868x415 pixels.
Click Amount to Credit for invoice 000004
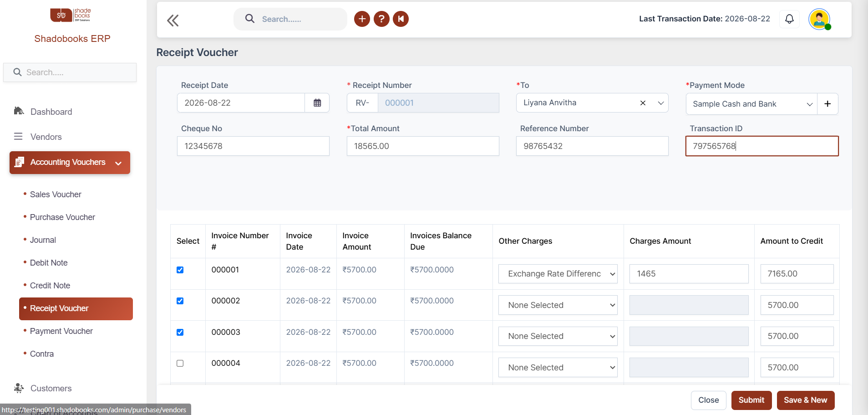(x=797, y=368)
